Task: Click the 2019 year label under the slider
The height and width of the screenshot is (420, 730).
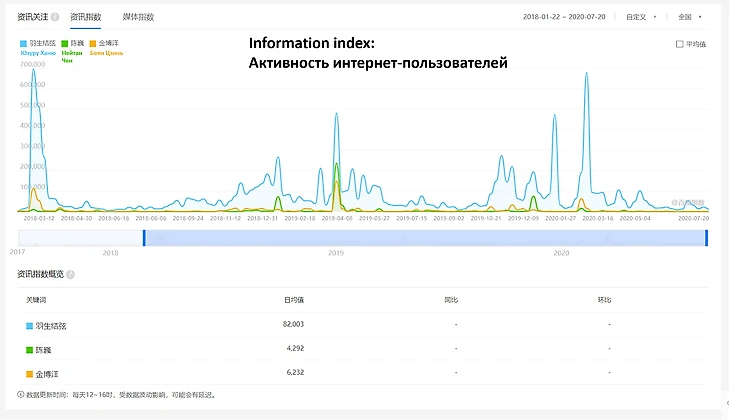Action: point(336,253)
